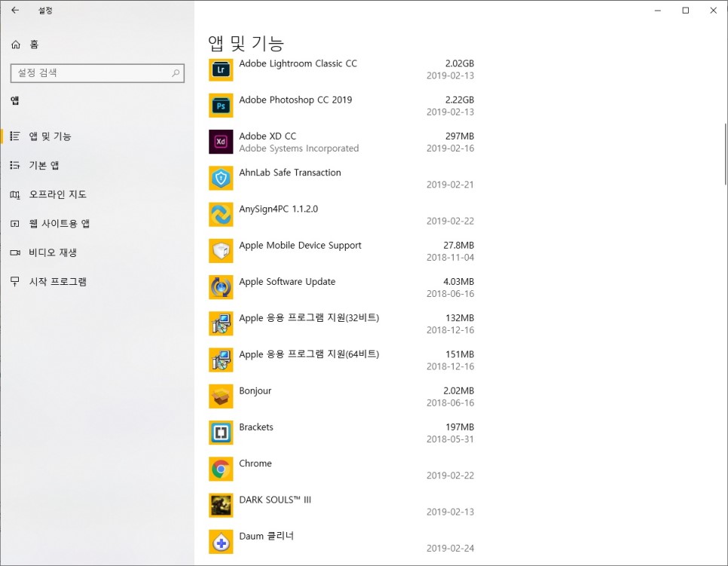
Task: Click the 설정 검색 search field
Action: (97, 73)
